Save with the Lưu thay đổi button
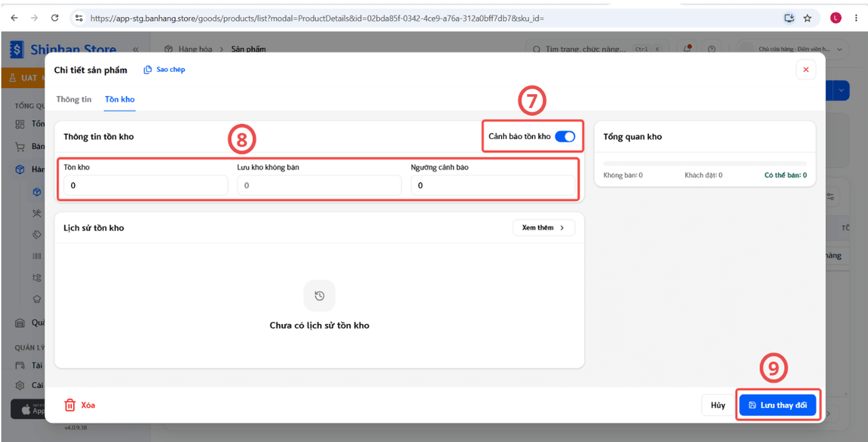The image size is (868, 442). [778, 405]
